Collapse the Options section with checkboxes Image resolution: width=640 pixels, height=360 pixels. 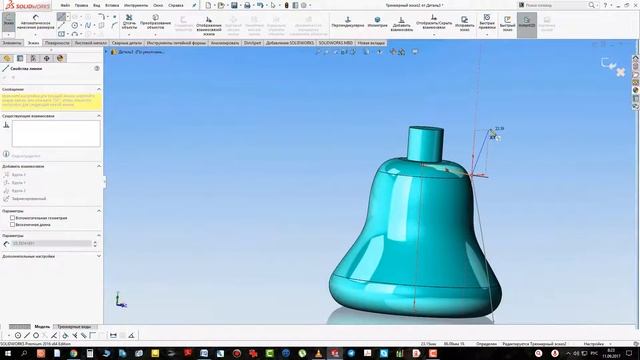[x=99, y=211]
